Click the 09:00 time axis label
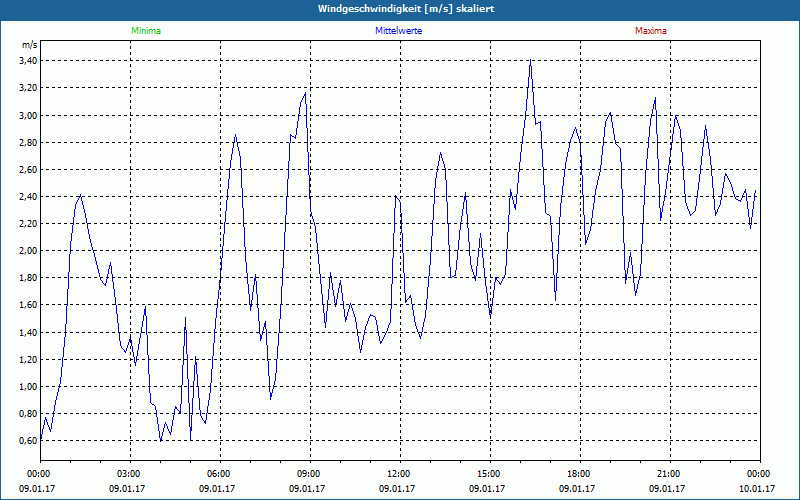The width and height of the screenshot is (800, 500). click(310, 474)
